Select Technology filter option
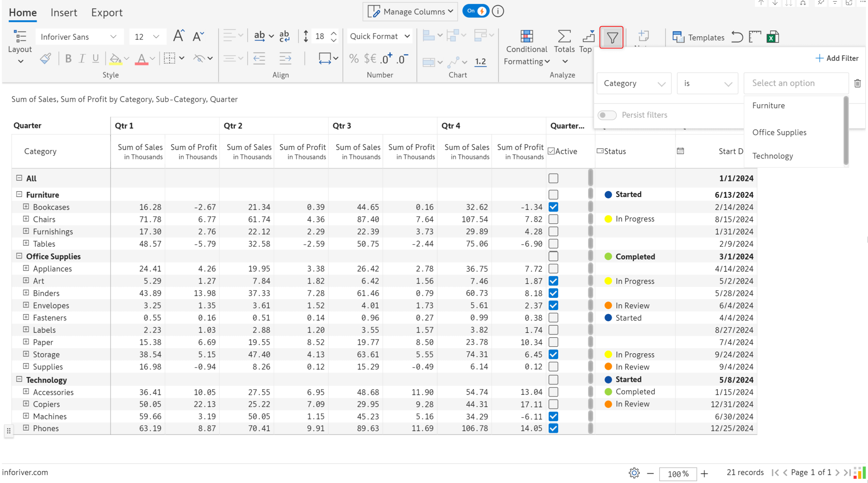This screenshot has height=483, width=868. [x=772, y=156]
